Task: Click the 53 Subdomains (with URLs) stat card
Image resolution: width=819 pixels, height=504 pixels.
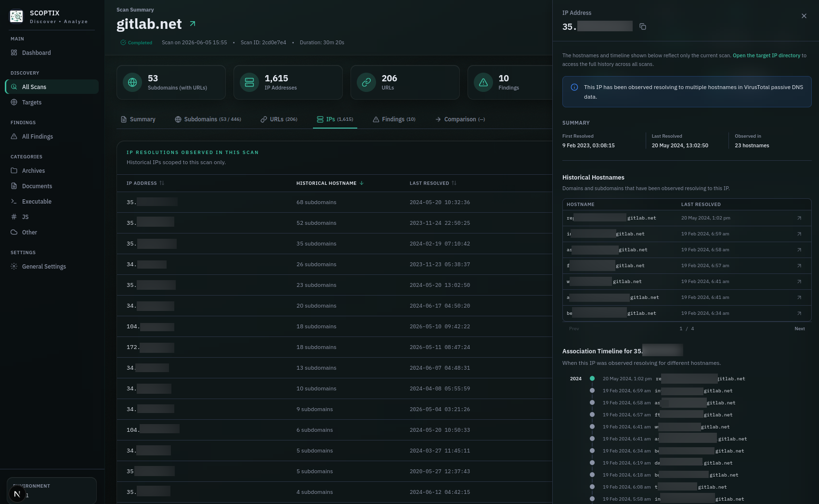Action: click(171, 82)
